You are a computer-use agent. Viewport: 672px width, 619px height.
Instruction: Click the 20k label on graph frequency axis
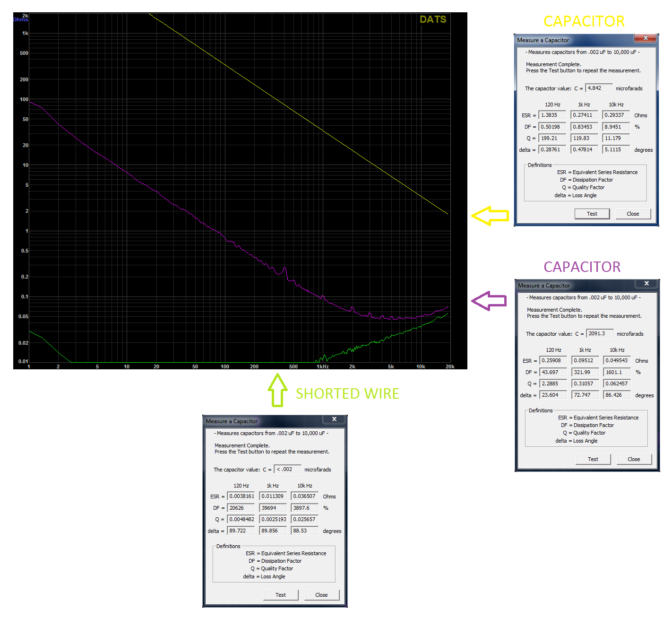(450, 366)
